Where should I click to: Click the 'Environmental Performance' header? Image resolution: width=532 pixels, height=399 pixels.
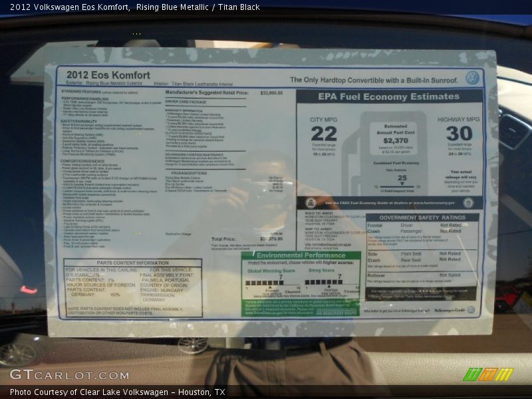(x=301, y=255)
